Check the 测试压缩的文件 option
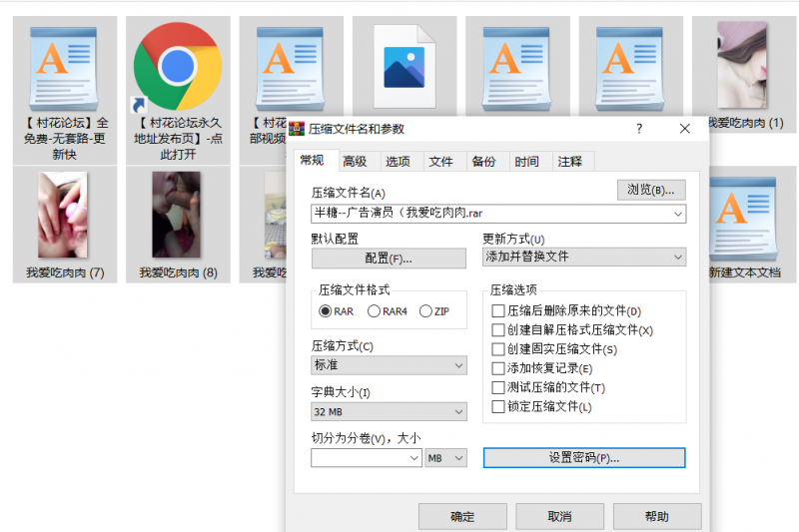799x532 pixels. [x=498, y=387]
